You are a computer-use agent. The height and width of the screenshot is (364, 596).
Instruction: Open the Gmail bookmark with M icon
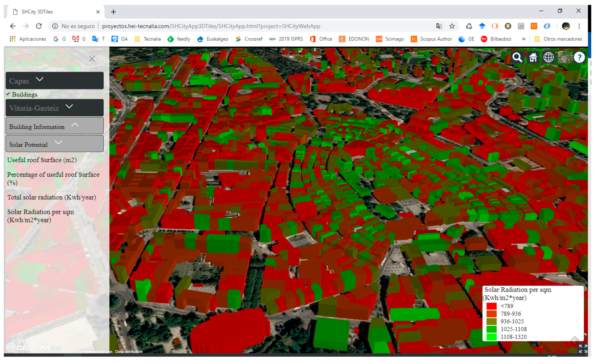79,39
